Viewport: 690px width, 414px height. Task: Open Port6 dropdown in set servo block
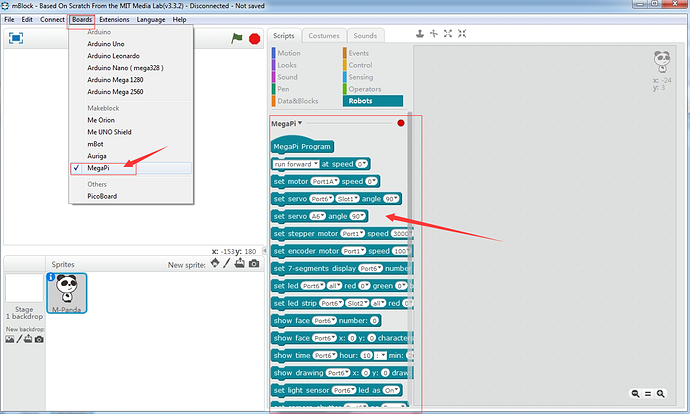coord(322,199)
